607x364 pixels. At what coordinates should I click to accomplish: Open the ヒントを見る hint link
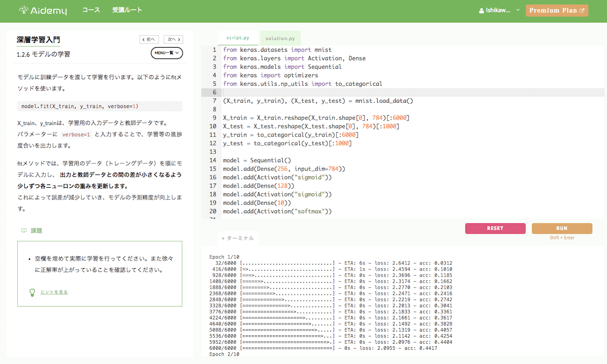coord(54,292)
